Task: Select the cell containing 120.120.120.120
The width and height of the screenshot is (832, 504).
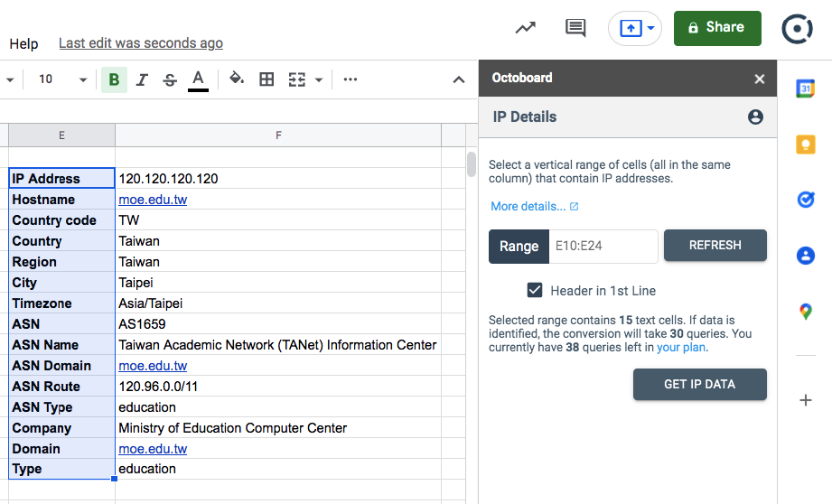Action: (x=278, y=178)
